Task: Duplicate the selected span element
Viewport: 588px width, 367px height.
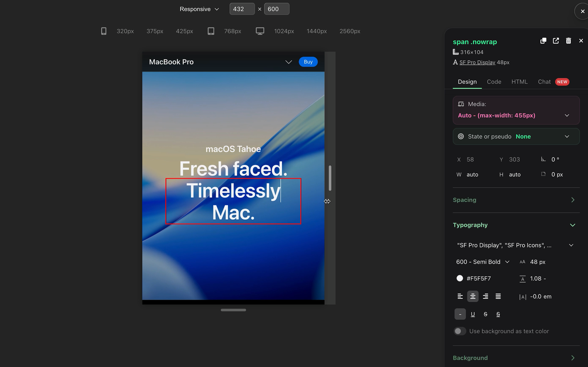Action: coord(543,41)
